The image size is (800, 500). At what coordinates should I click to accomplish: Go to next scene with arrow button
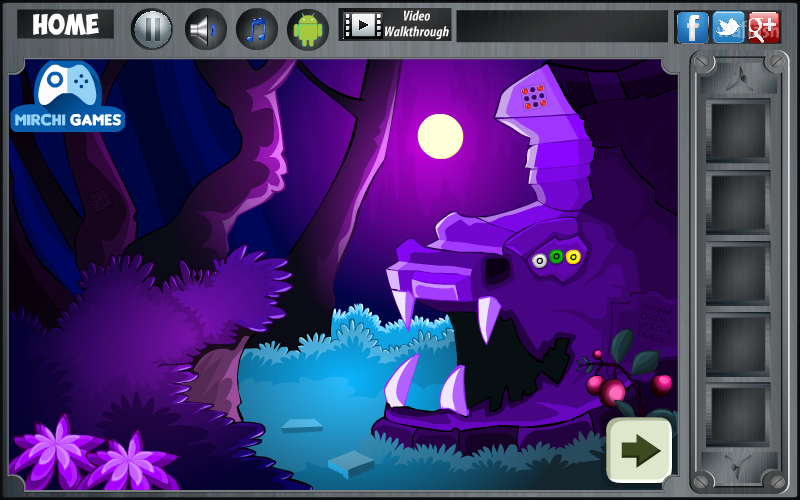click(639, 450)
